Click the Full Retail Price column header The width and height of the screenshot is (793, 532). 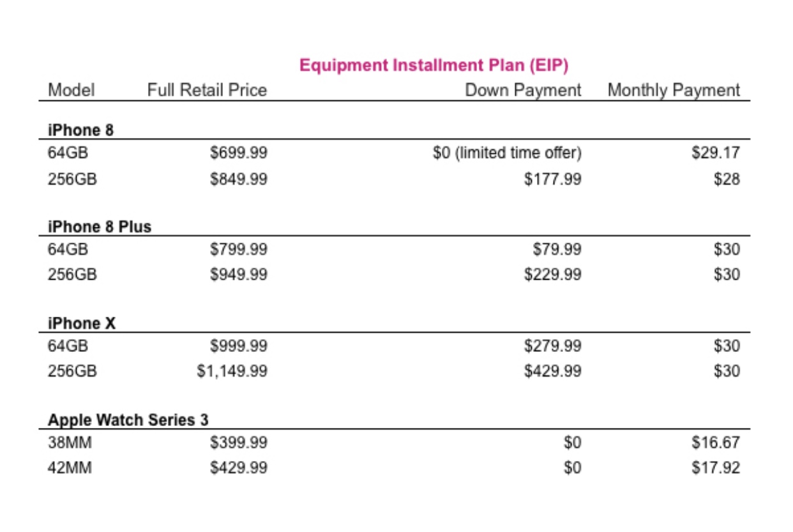pyautogui.click(x=207, y=90)
